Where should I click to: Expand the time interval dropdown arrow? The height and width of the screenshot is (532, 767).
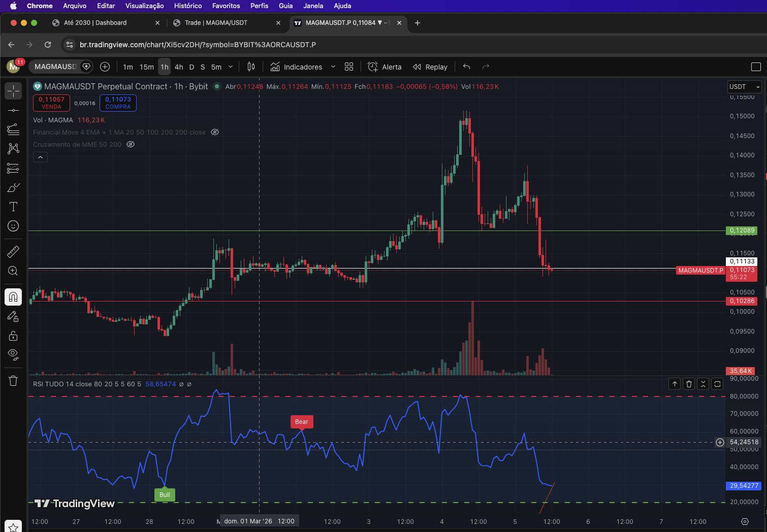click(231, 67)
